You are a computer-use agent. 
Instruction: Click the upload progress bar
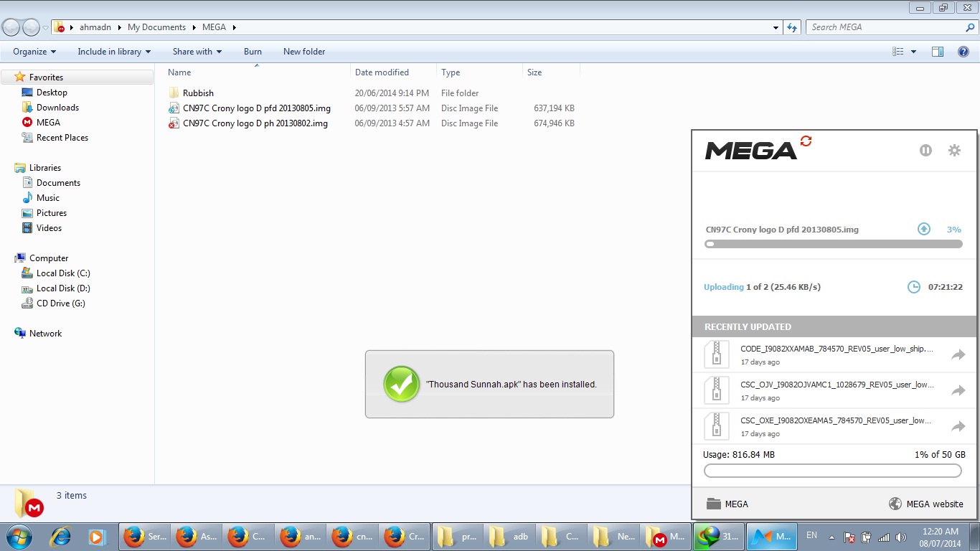pyautogui.click(x=834, y=244)
